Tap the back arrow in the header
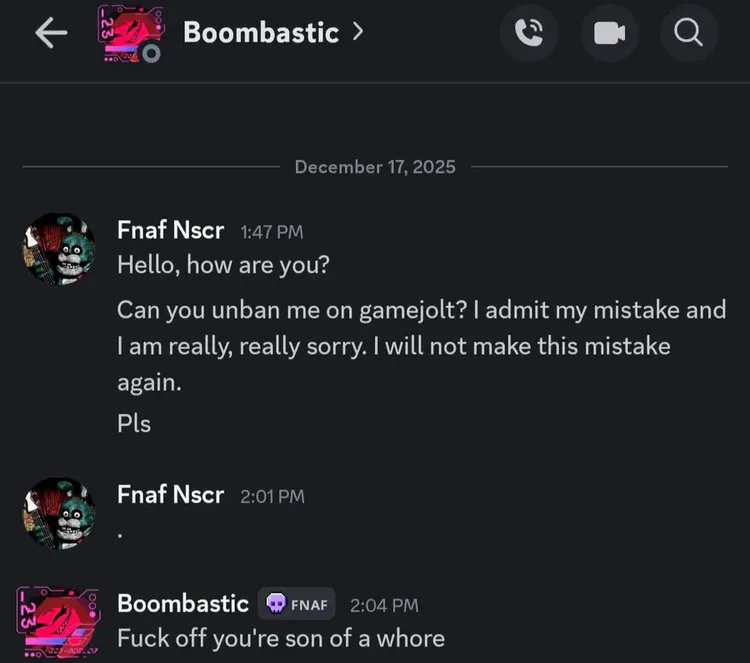The image size is (750, 663). 51,33
